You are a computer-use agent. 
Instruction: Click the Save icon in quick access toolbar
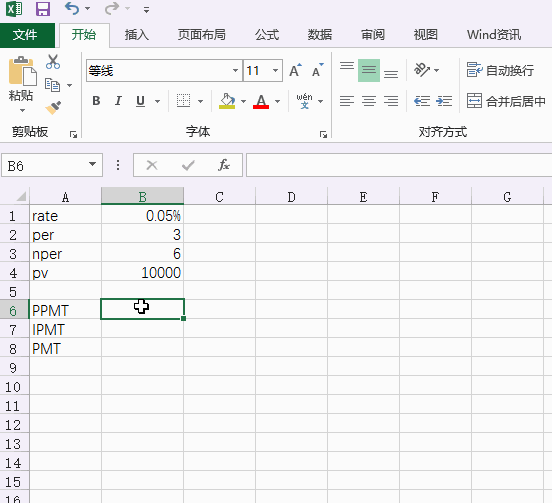pyautogui.click(x=43, y=9)
